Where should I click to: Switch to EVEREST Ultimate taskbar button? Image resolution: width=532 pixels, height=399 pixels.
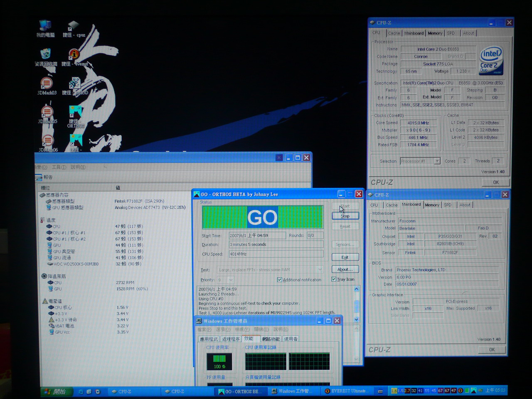pos(347,391)
